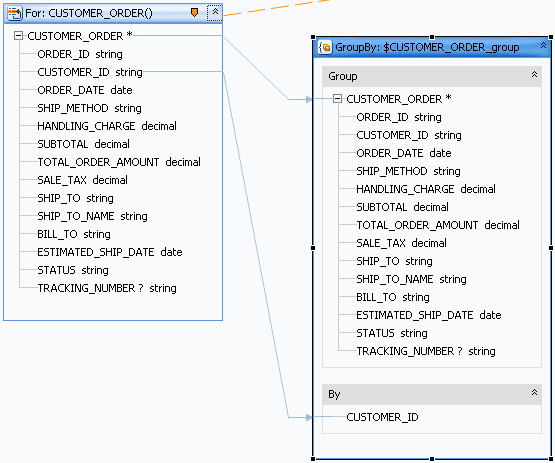Screen dimensions: 555x463
Task: Select SHIP_TO_NAME string in the For node
Action: (92, 216)
